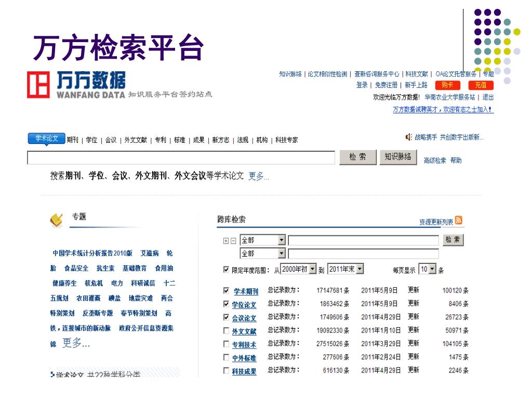Screen dimensions: 532x399
Task: Open the second 全部 field dropdown
Action: (x=262, y=254)
